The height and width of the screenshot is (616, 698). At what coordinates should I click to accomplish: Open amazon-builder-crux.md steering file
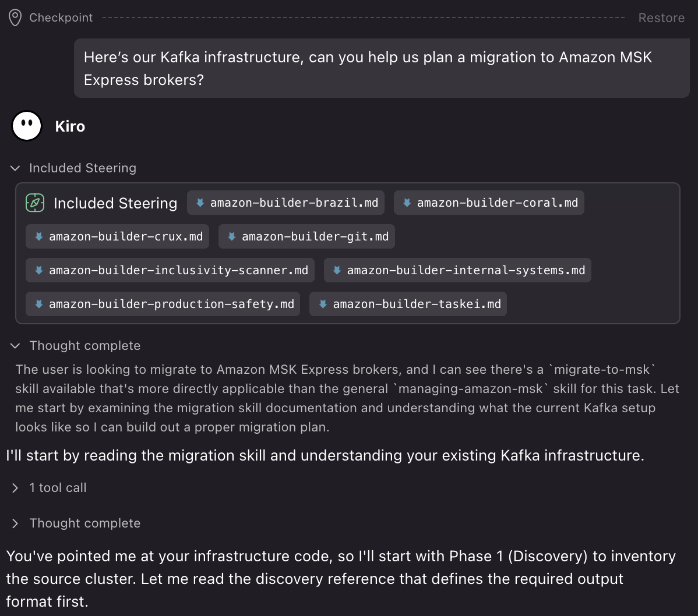point(117,236)
